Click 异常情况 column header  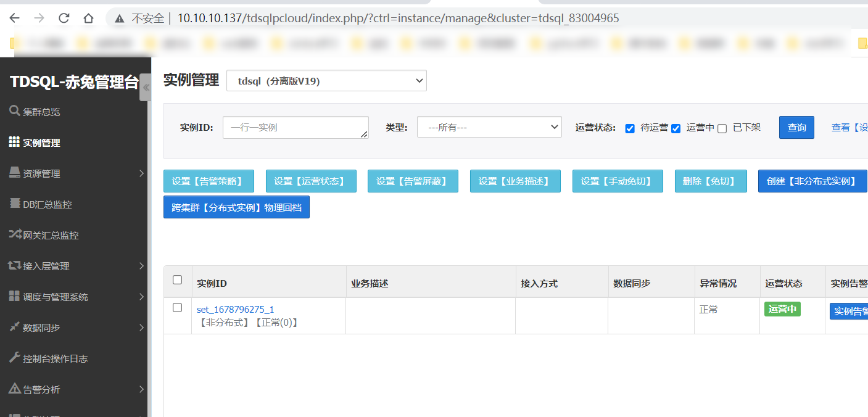(718, 283)
